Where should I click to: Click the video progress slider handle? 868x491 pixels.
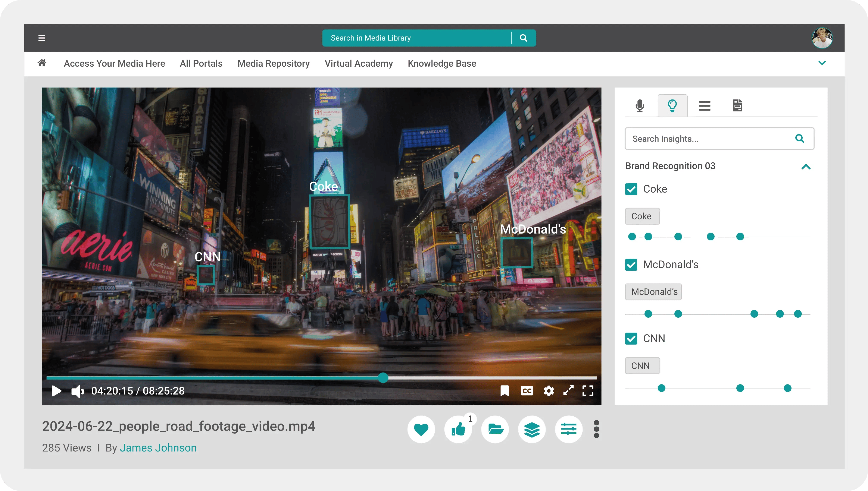coord(383,378)
